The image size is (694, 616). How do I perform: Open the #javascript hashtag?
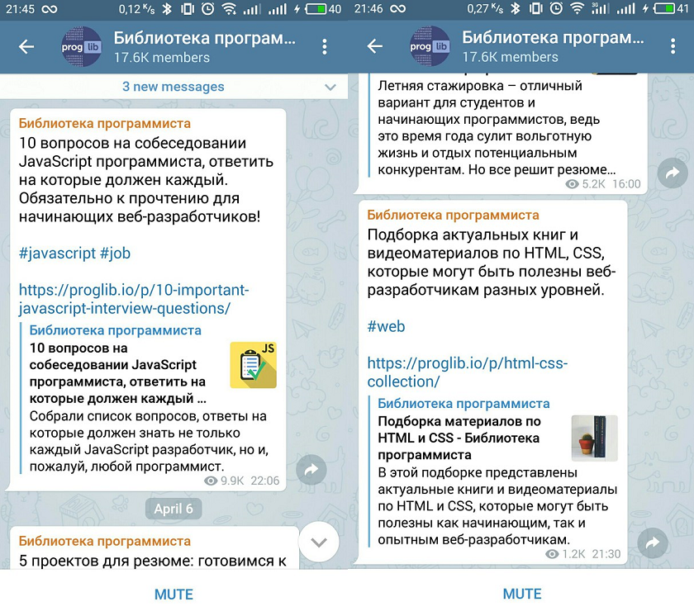pos(57,254)
